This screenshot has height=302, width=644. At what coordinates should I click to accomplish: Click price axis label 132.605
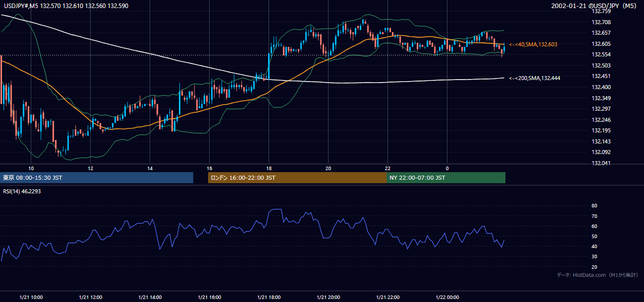602,44
